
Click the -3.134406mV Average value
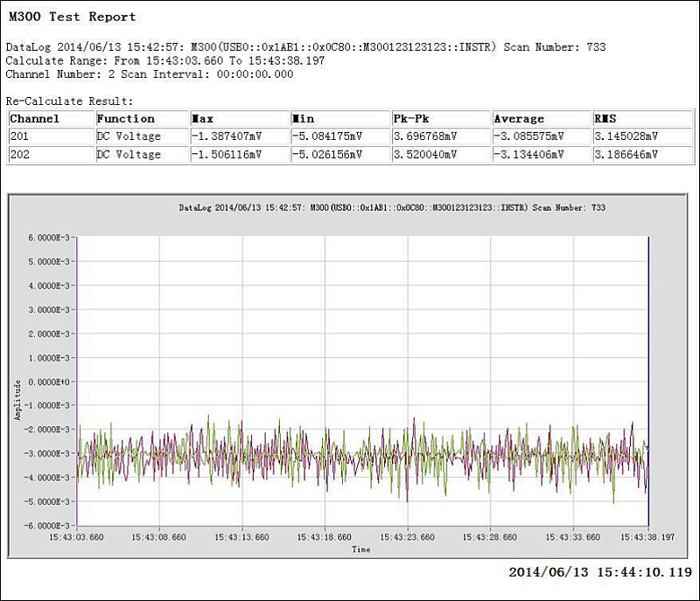(529, 155)
